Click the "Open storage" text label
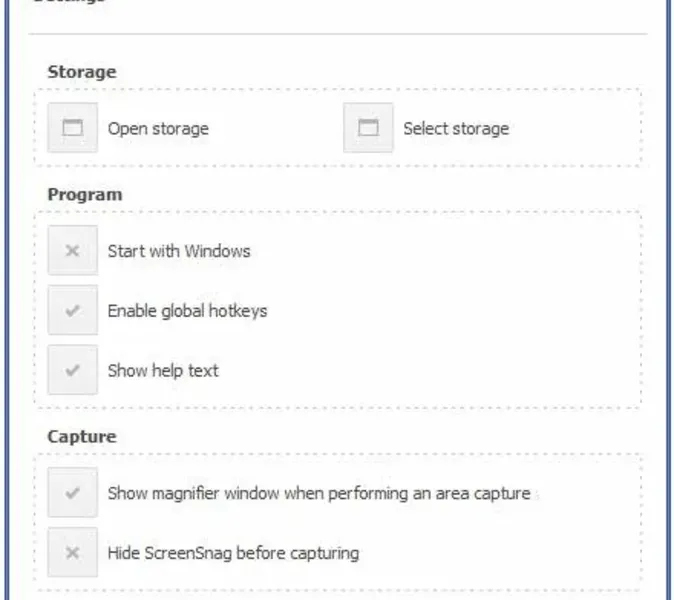Screen dimensions: 674x600 click(158, 129)
